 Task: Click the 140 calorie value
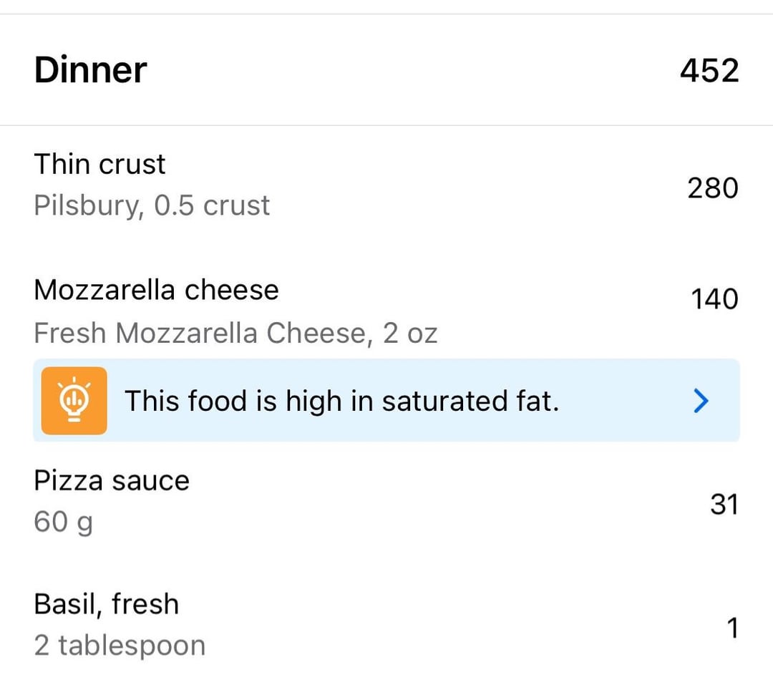(714, 299)
